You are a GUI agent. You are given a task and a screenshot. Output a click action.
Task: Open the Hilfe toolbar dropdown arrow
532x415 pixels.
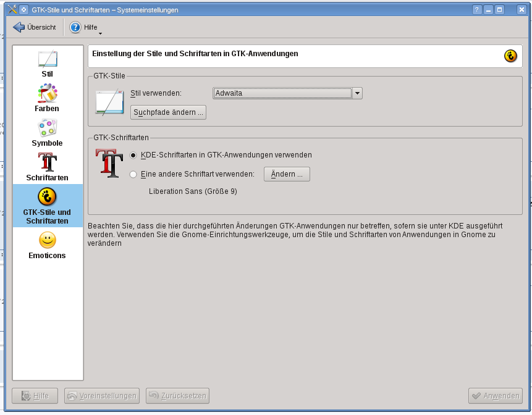pos(100,33)
